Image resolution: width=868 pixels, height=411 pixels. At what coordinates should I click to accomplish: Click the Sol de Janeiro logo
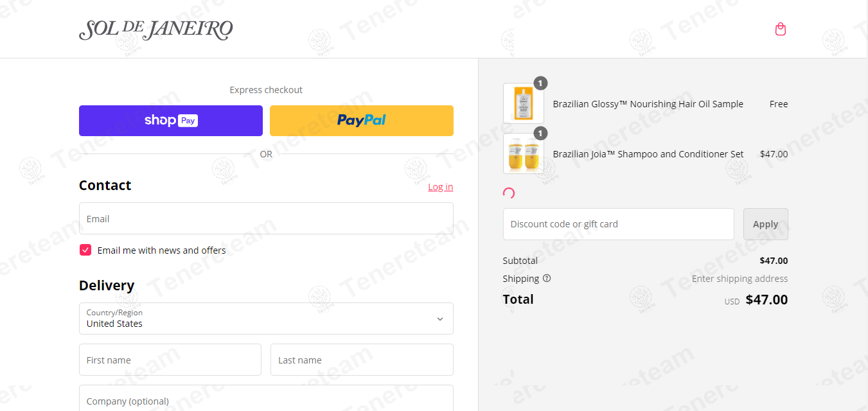point(155,30)
